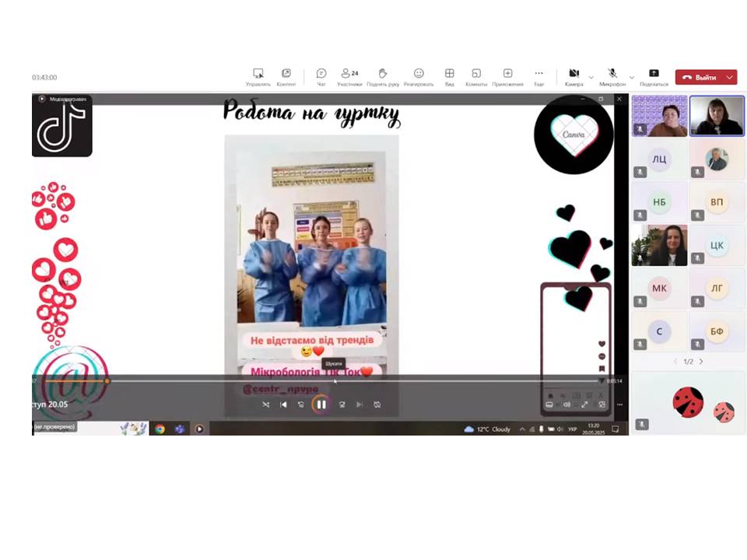Open media player more options ellipsis
This screenshot has height=560, width=747.
coord(620,404)
